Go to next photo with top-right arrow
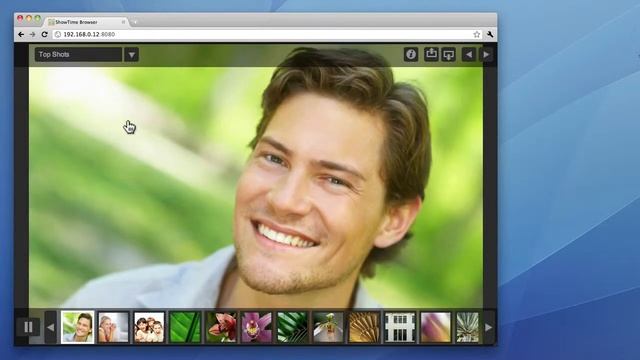The height and width of the screenshot is (360, 640). [x=486, y=54]
